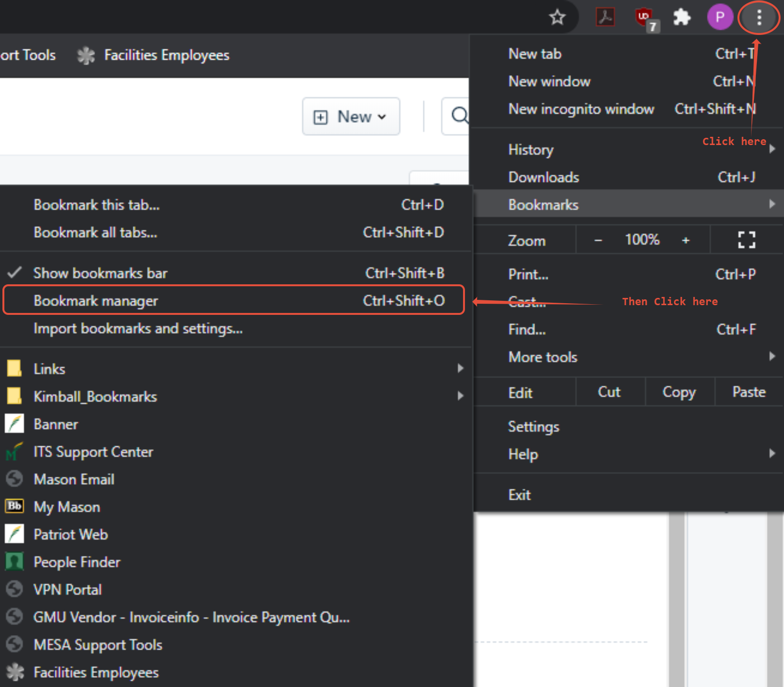This screenshot has width=784, height=687.
Task: Click the Mason Email globe icon
Action: pos(14,479)
